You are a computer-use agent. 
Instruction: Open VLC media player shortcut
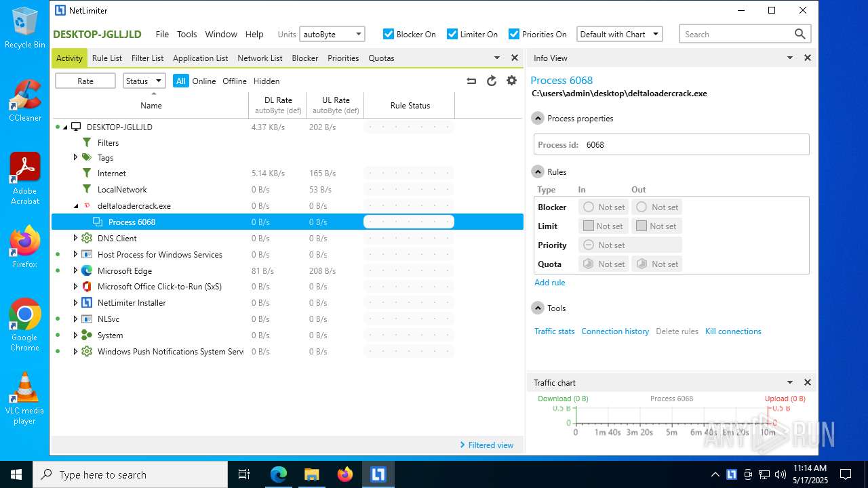25,399
